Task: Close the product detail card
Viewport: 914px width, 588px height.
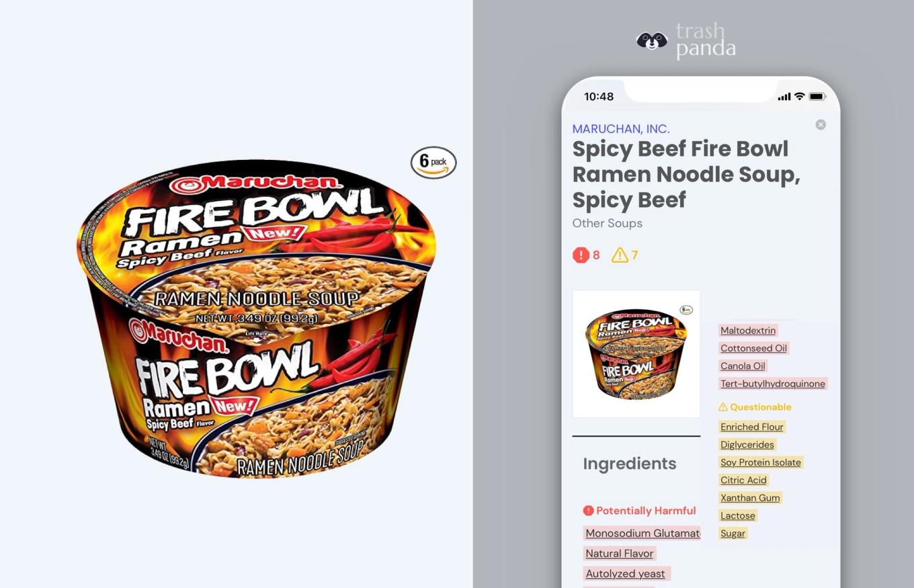Action: (x=821, y=124)
